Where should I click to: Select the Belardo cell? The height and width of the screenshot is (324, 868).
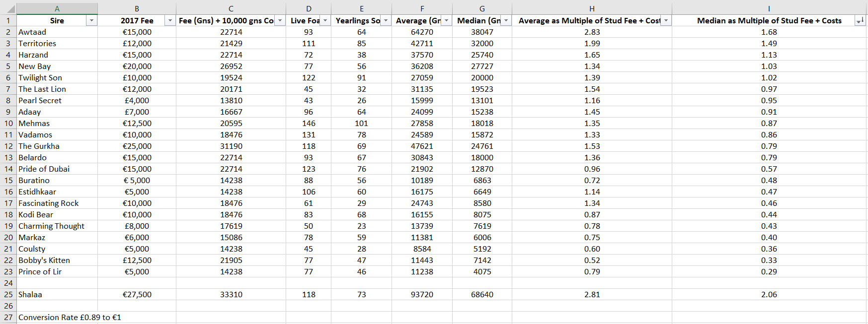point(57,157)
